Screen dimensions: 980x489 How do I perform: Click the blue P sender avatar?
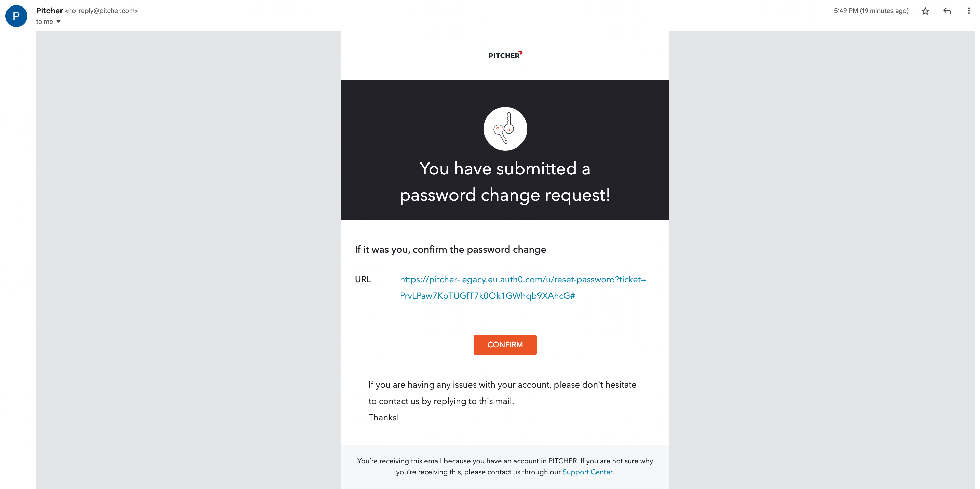(x=16, y=16)
